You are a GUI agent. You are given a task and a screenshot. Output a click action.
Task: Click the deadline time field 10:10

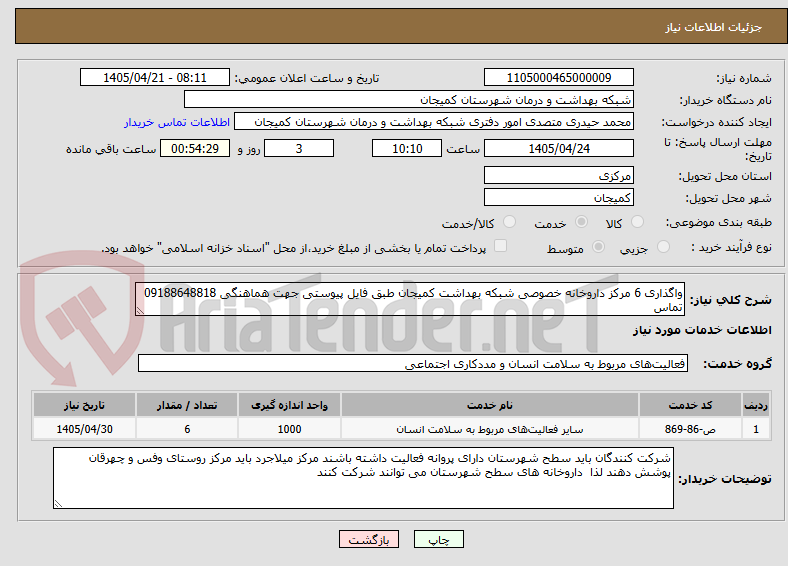(x=407, y=148)
